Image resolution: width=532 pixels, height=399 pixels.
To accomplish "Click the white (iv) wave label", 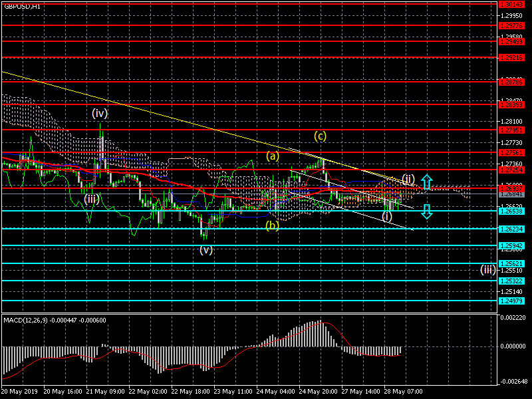I will pos(100,113).
